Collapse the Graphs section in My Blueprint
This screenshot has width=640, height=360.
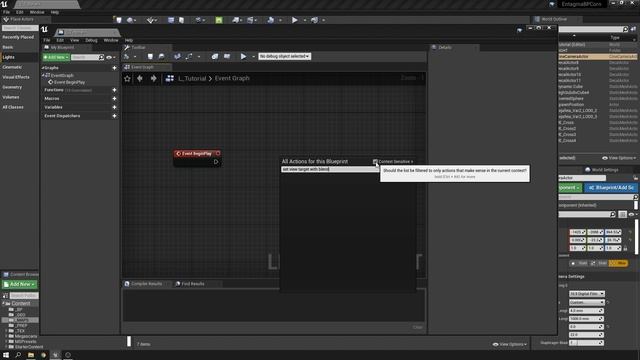click(43, 68)
